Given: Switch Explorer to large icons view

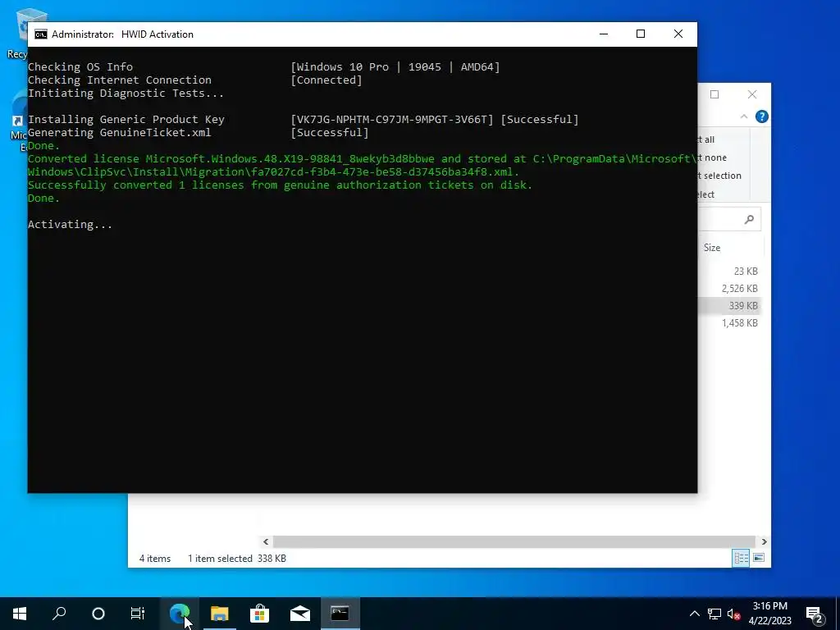Looking at the screenshot, I should click(759, 558).
